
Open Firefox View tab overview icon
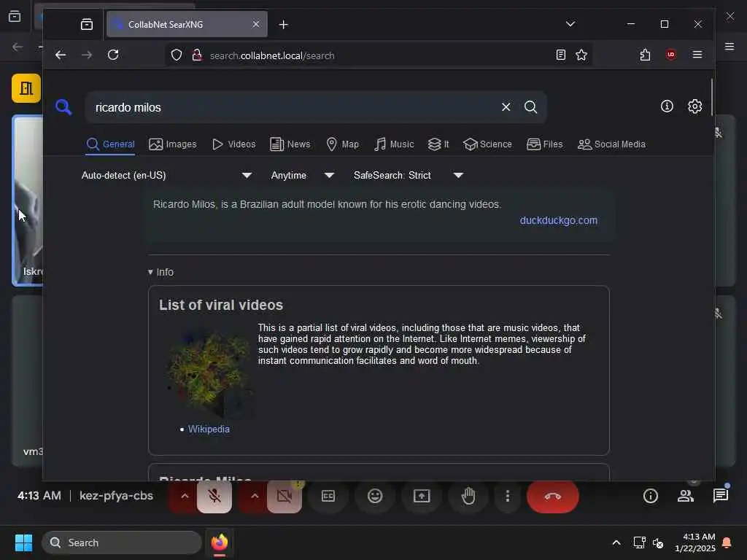click(x=87, y=24)
